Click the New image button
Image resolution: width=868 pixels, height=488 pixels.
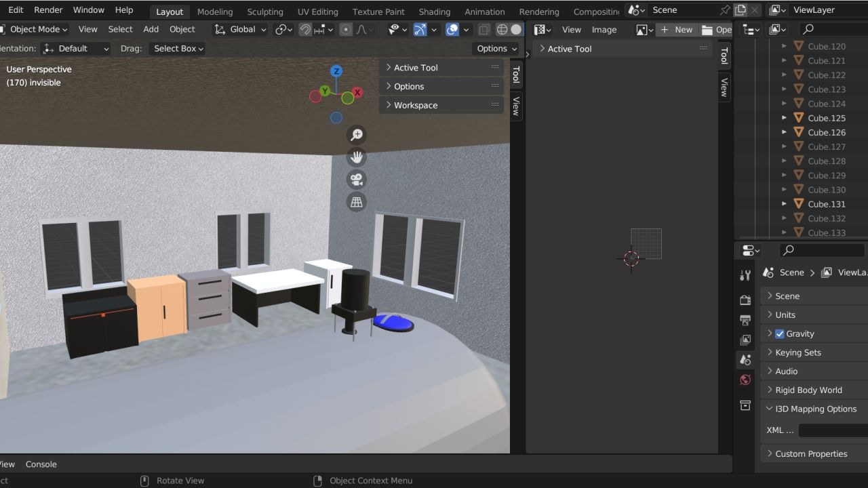(x=676, y=30)
